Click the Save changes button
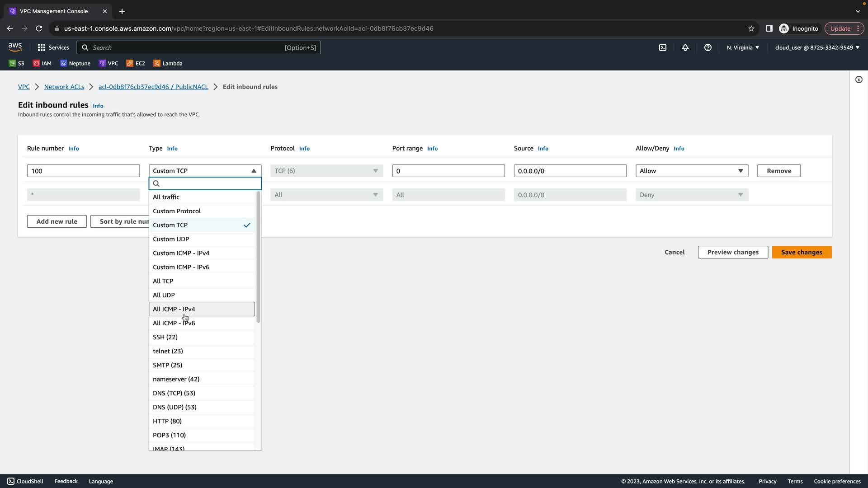This screenshot has height=488, width=868. 802,252
